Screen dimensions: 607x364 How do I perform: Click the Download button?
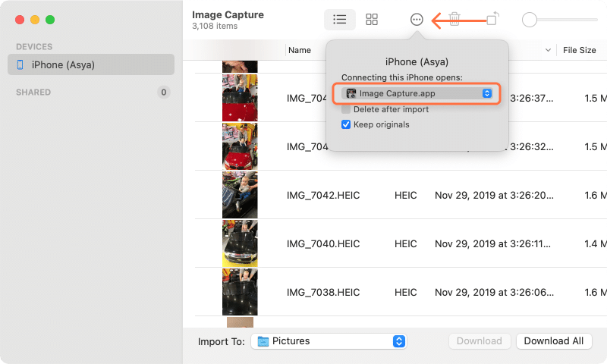click(480, 340)
